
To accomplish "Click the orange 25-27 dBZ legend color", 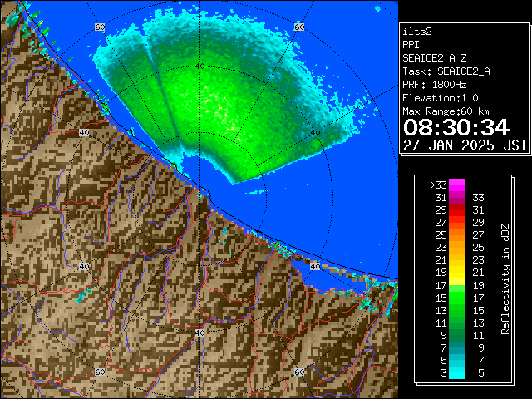I will [x=457, y=235].
